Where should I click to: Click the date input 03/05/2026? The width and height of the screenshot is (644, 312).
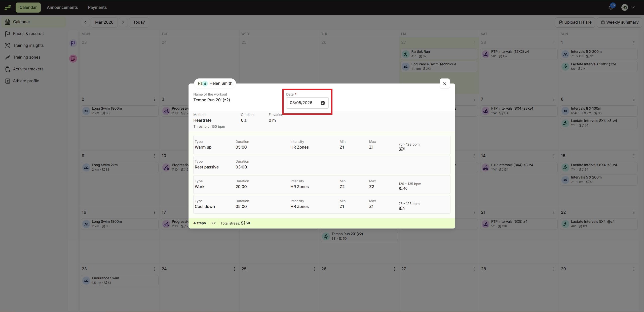tap(301, 103)
